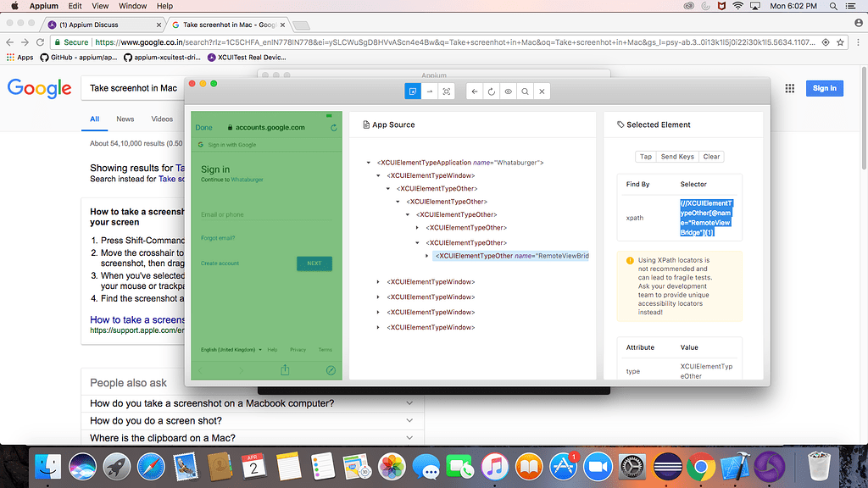Click the share icon in device screenshot
Screen dimensions: 868x488
click(x=286, y=370)
